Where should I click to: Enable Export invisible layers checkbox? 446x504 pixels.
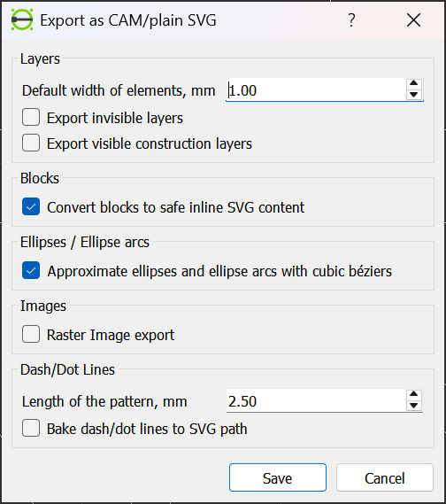click(31, 117)
